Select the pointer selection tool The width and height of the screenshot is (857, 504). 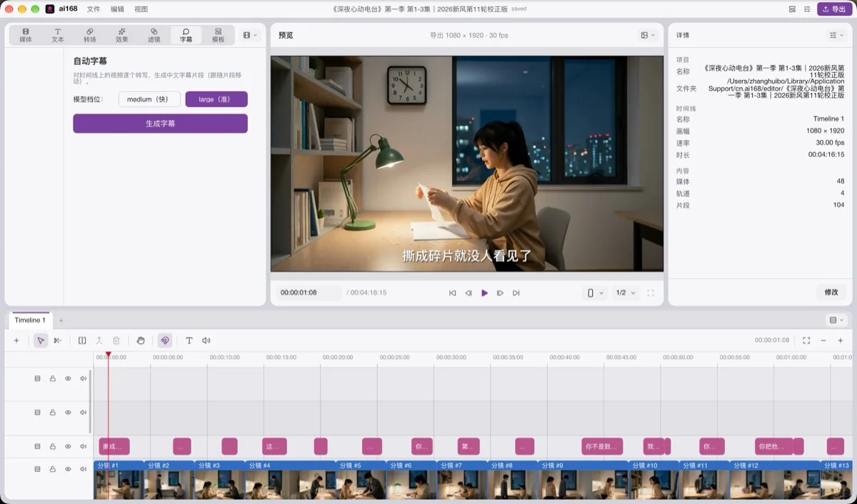click(41, 341)
